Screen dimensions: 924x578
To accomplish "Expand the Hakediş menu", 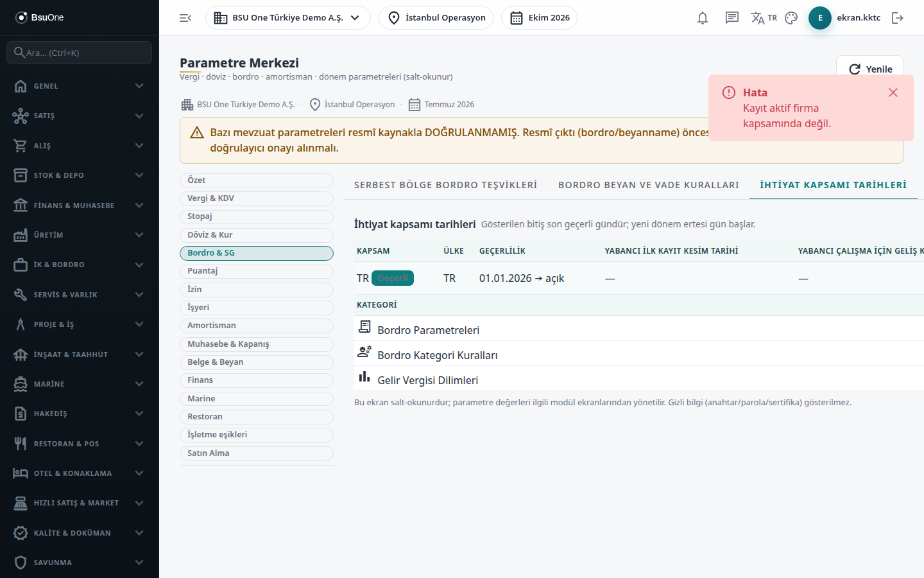I will [80, 414].
